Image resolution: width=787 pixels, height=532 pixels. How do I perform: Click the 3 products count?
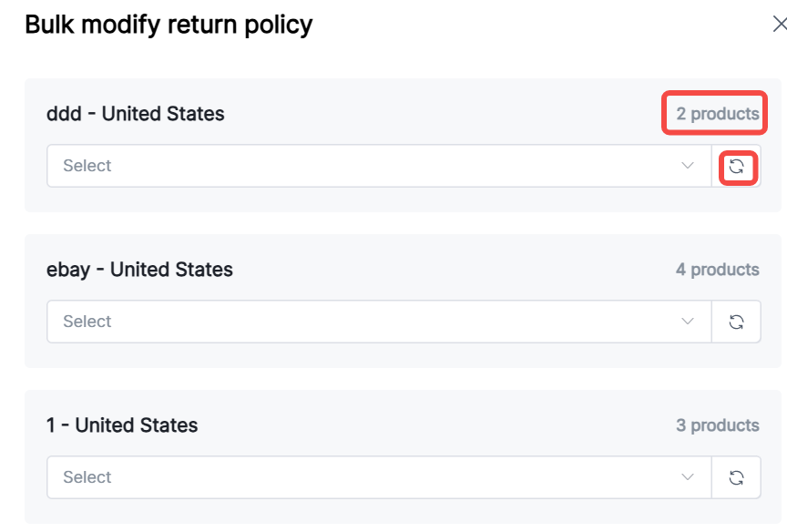717,425
